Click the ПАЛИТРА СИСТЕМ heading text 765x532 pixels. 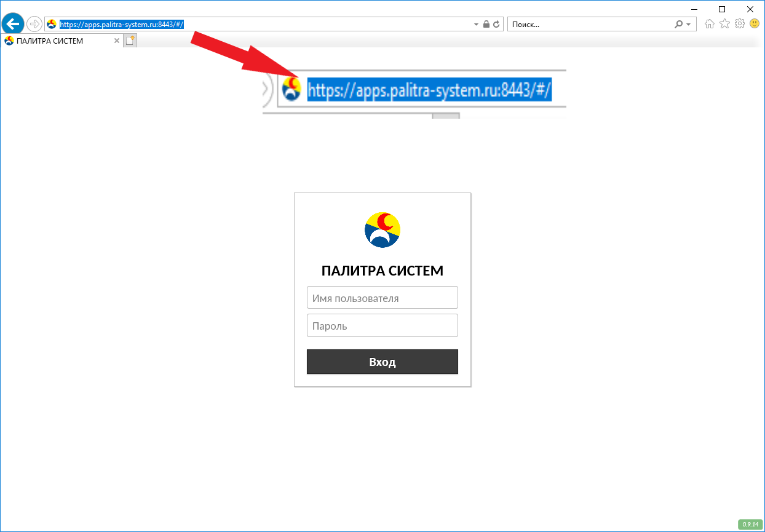(382, 271)
